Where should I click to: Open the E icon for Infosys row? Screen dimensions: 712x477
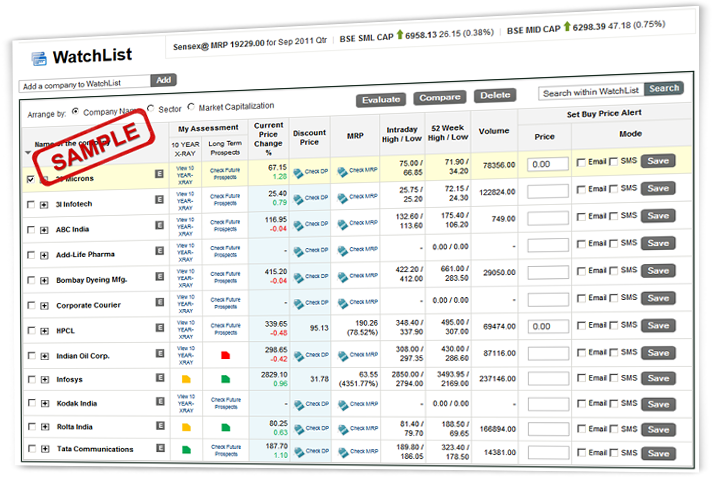click(160, 377)
